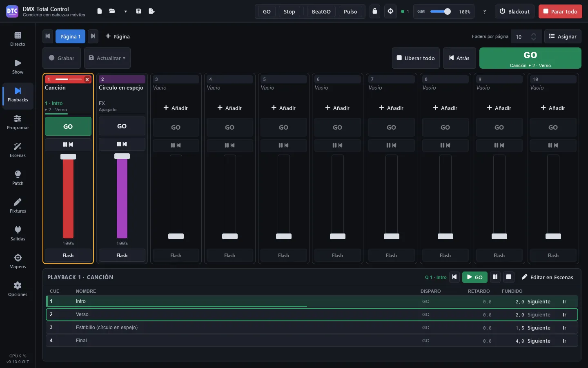Toggle the Blackout button
Image resolution: width=588 pixels, height=368 pixels.
coord(514,11)
